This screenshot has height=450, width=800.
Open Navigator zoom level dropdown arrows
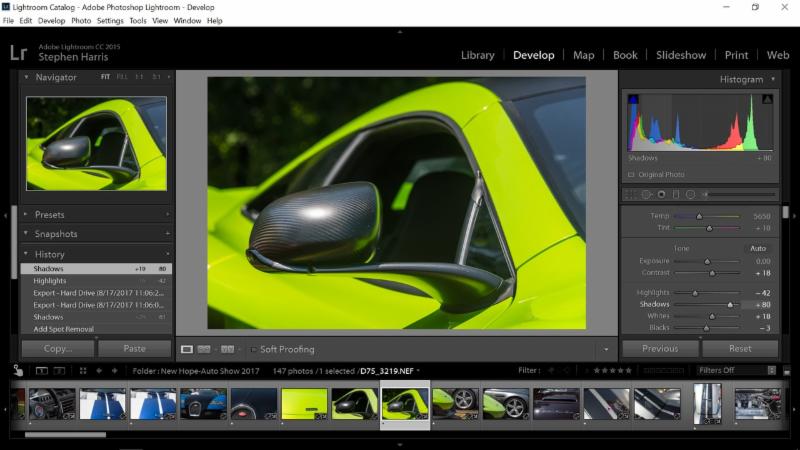168,77
